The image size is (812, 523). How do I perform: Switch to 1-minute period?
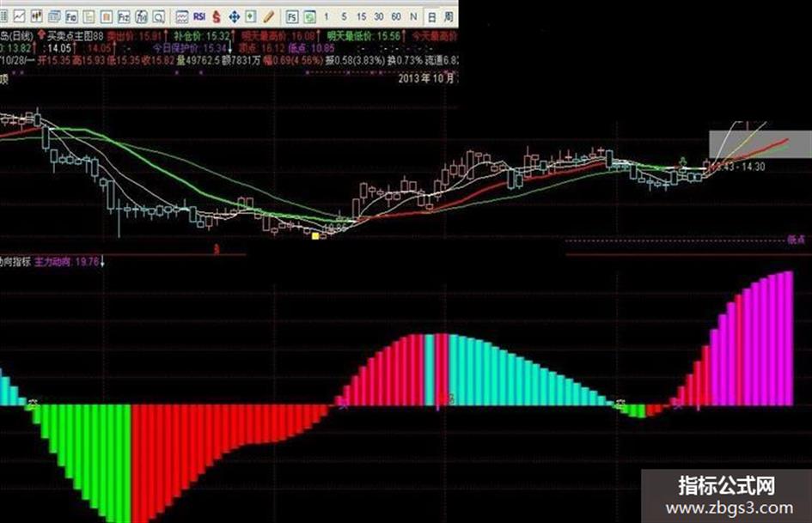point(327,16)
